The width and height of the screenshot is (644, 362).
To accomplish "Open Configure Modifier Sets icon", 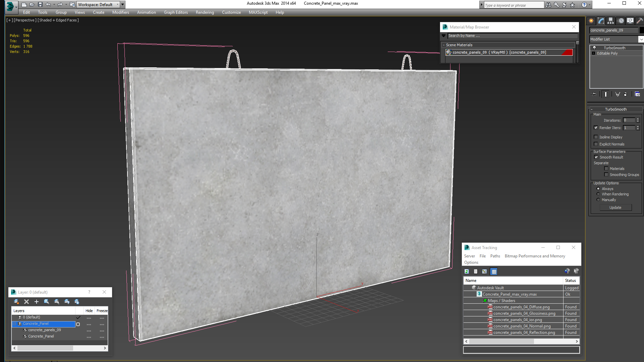I will pos(637,94).
